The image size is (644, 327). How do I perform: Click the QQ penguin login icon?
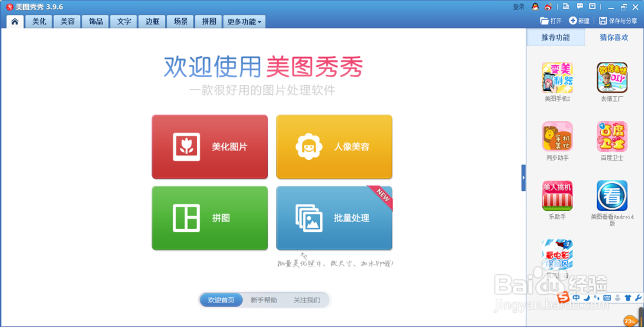click(535, 6)
